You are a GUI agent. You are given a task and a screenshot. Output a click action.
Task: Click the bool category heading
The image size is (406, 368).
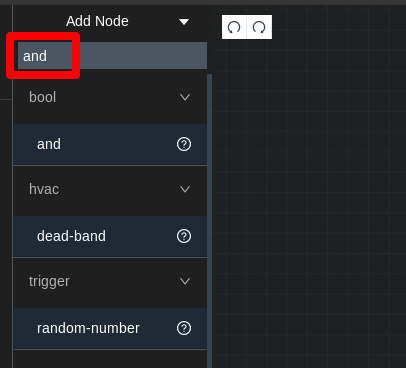(x=42, y=97)
